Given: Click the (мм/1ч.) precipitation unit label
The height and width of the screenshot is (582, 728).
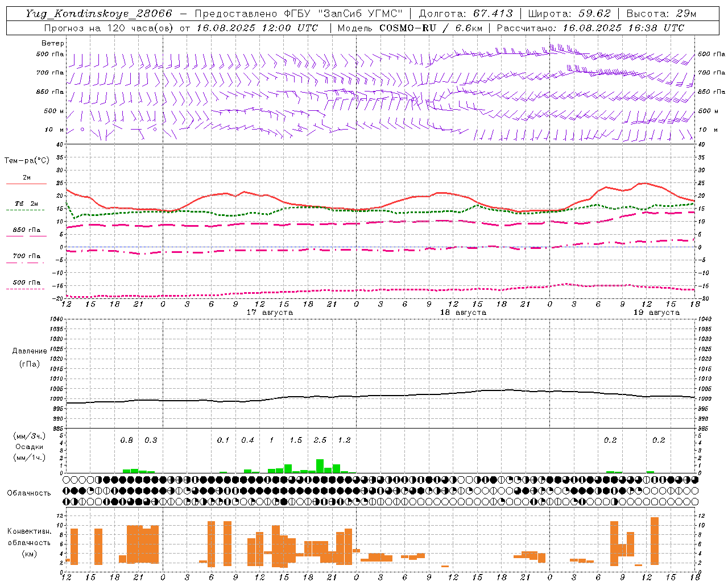Looking at the screenshot, I should (x=30, y=458).
